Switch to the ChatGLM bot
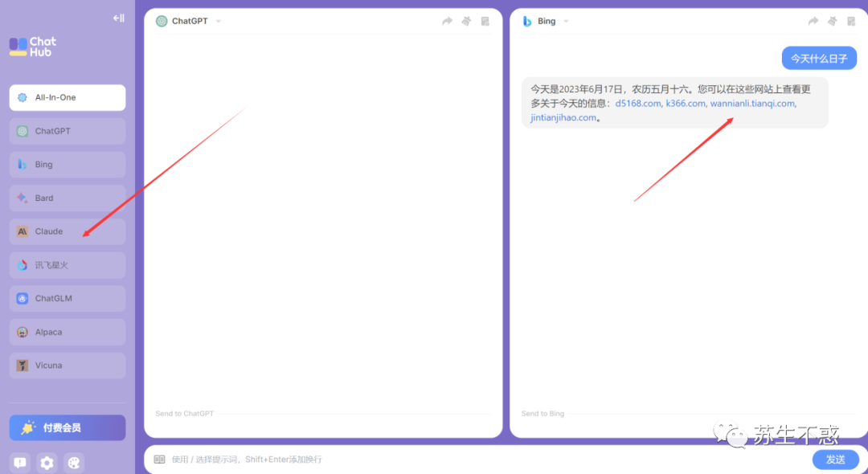868x474 pixels. tap(67, 298)
